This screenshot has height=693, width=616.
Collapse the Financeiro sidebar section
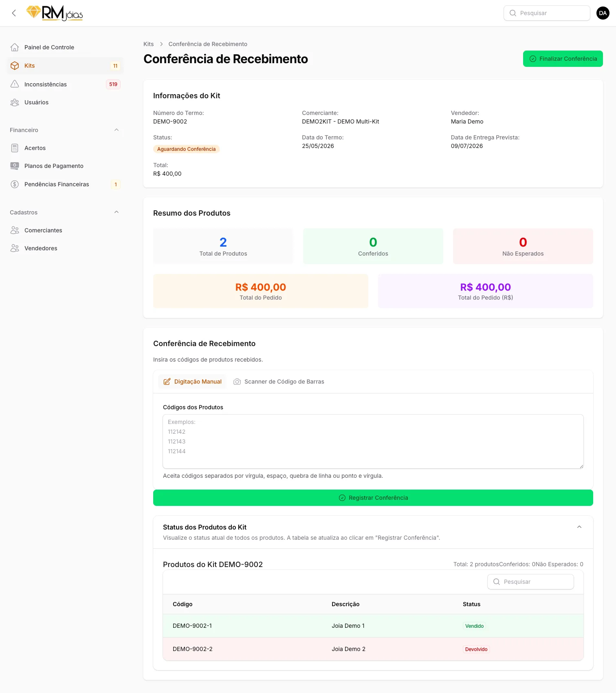117,130
